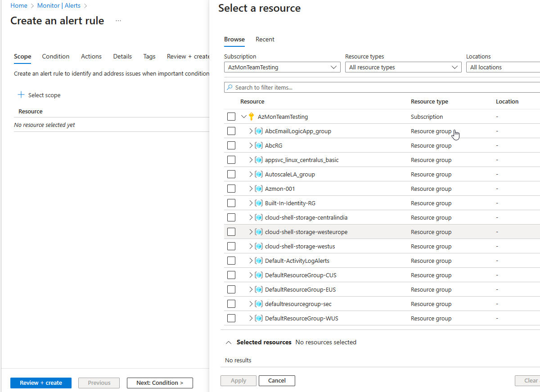Expand the AbcEmailLogicApp_group row
The height and width of the screenshot is (392, 540).
coord(251,131)
